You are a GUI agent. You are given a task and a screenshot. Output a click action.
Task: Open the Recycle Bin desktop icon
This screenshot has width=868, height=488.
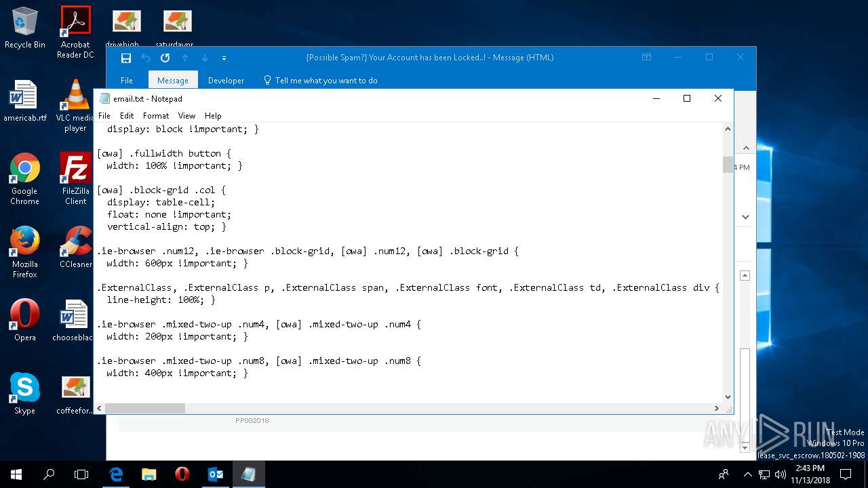(x=24, y=28)
